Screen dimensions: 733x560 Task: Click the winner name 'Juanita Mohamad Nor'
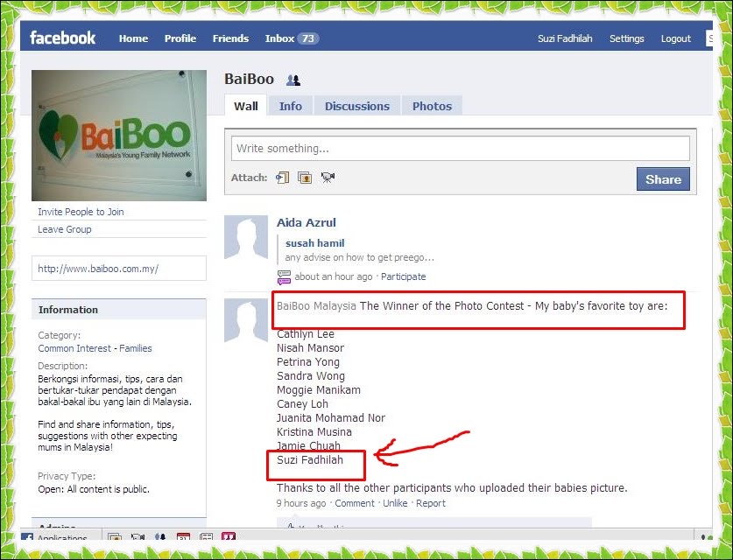point(331,418)
